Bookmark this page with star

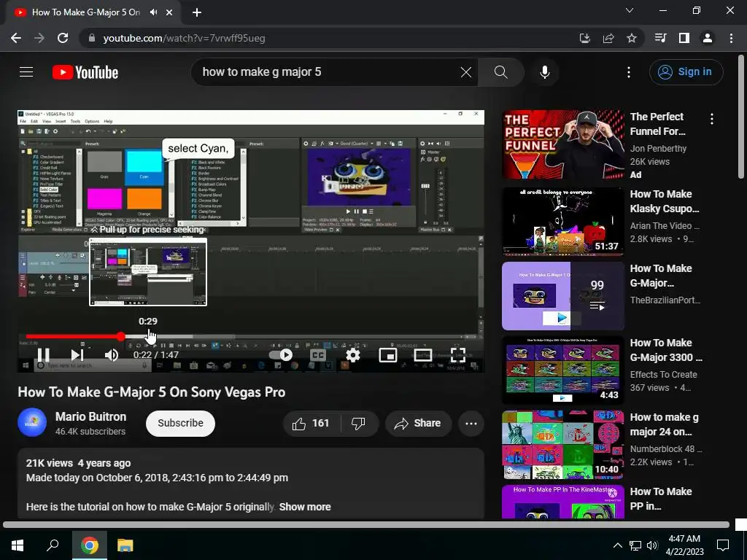(x=632, y=38)
